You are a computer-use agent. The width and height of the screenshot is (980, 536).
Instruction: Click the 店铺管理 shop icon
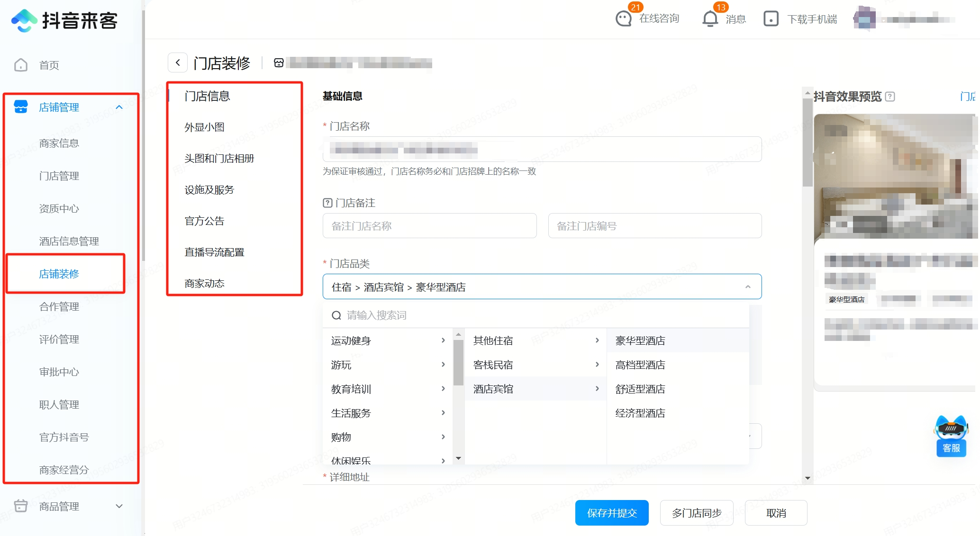pos(21,107)
